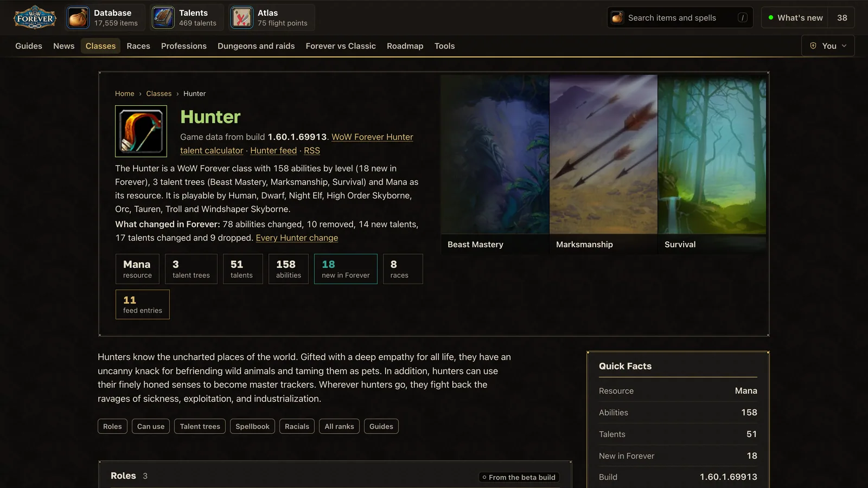The height and width of the screenshot is (488, 868).
Task: Open the Classes nav tab
Action: [100, 46]
